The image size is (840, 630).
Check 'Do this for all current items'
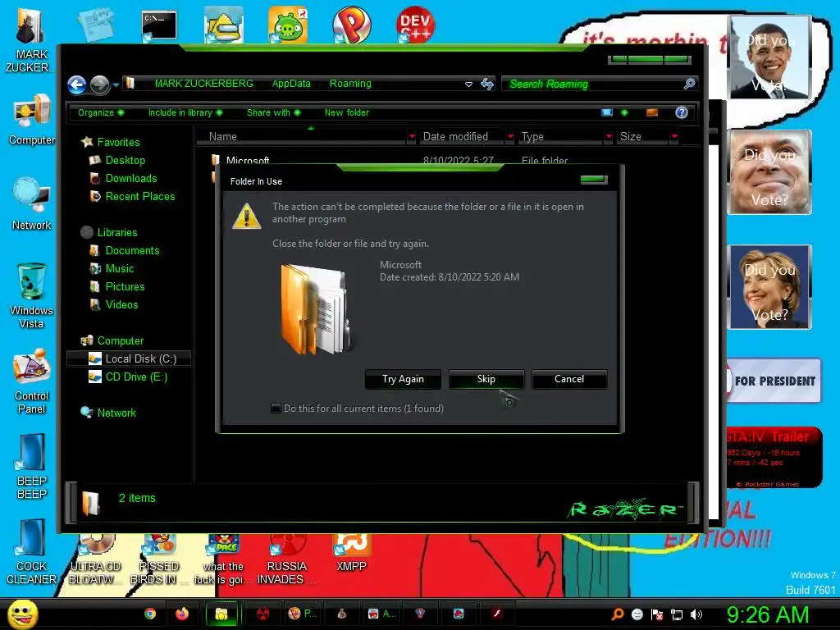pyautogui.click(x=276, y=409)
